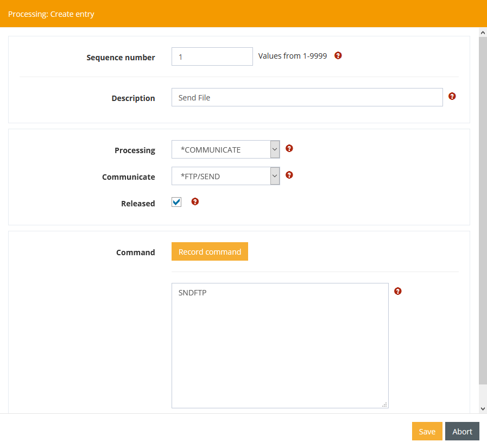Uncheck the Released checkbox

coord(176,202)
